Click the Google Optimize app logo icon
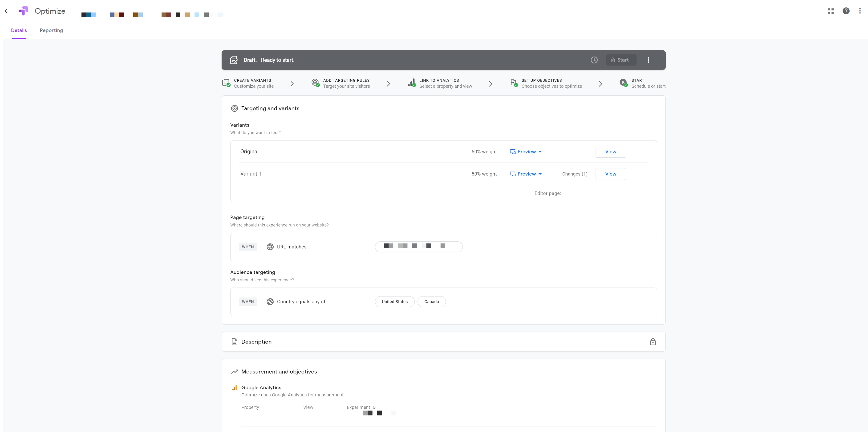 point(23,11)
